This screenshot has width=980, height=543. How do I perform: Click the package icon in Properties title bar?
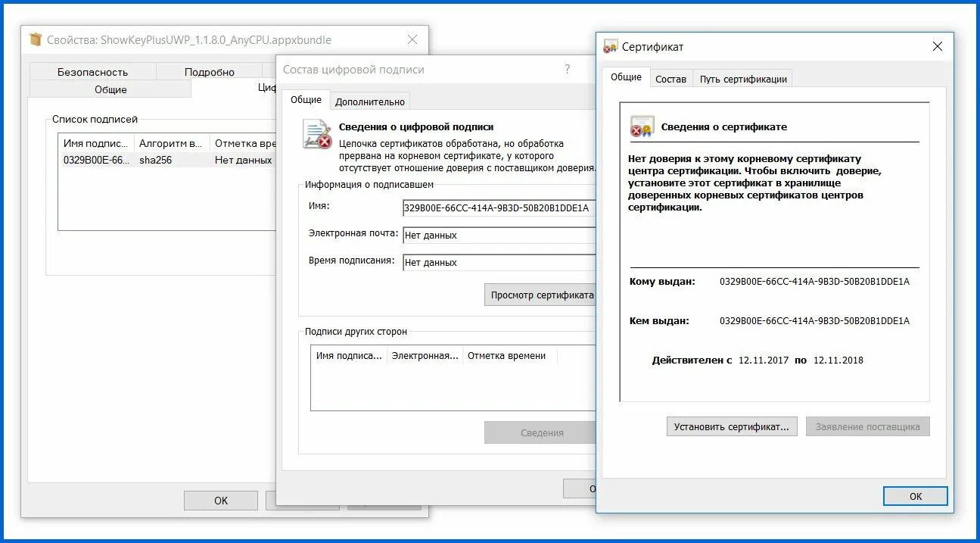[36, 39]
